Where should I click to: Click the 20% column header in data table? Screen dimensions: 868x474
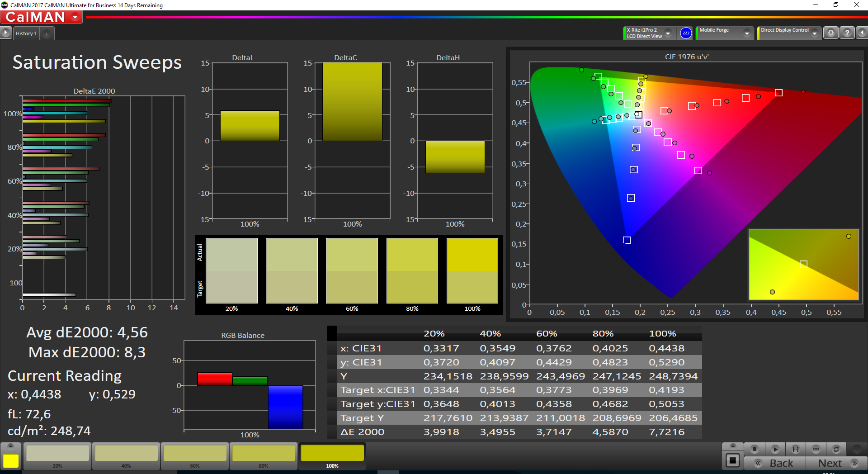point(434,334)
